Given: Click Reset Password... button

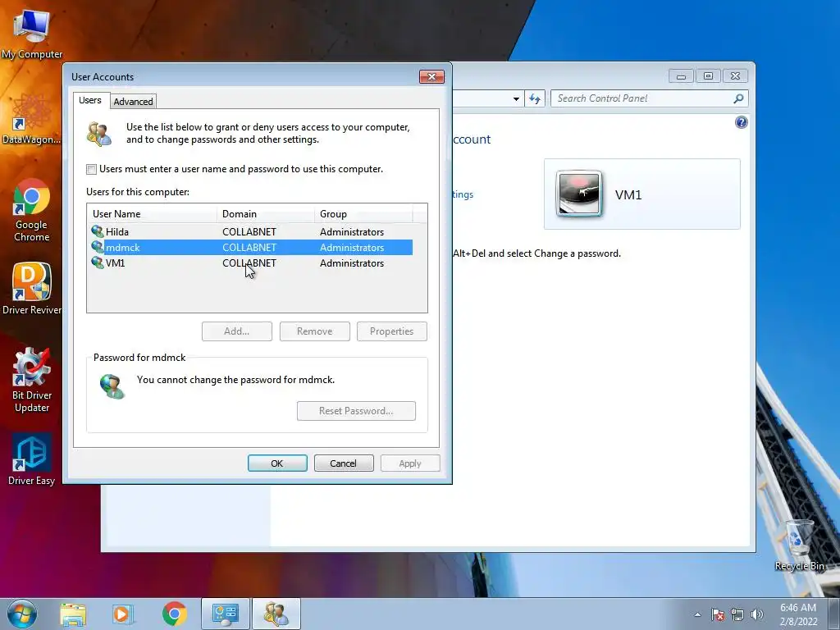Looking at the screenshot, I should (x=356, y=411).
